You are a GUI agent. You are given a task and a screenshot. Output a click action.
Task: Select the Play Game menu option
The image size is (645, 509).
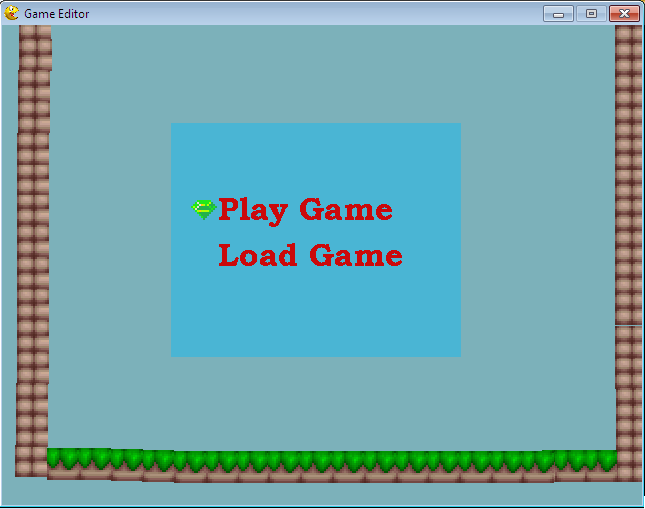(305, 211)
